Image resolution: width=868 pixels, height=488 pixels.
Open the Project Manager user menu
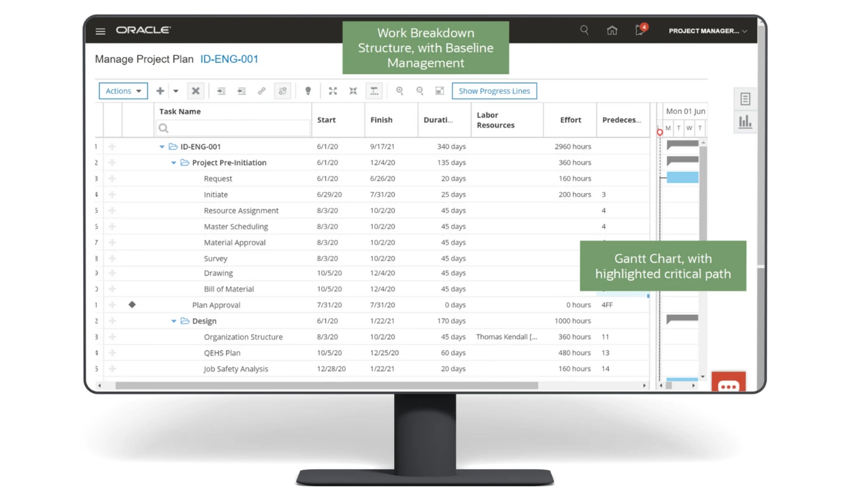point(707,30)
